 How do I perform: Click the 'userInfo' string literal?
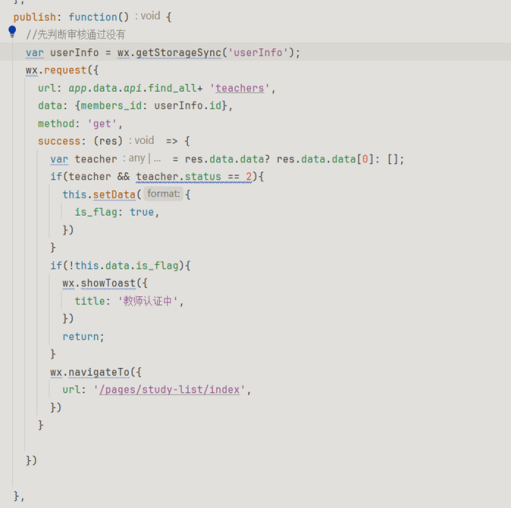[x=258, y=53]
